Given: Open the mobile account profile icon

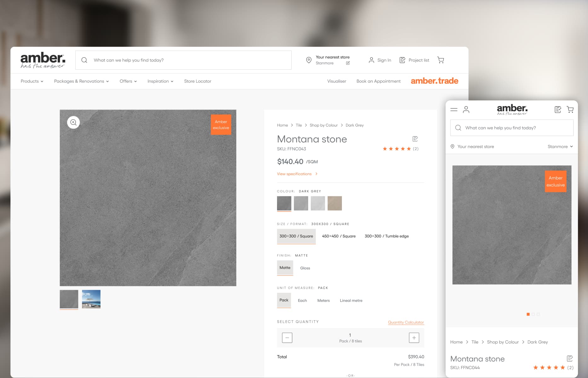Looking at the screenshot, I should [x=466, y=110].
